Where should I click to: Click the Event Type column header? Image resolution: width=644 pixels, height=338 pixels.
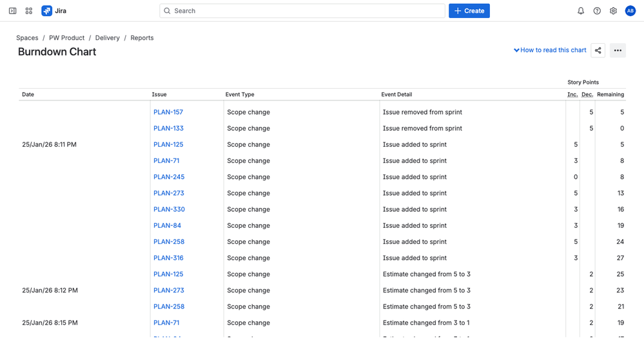click(x=240, y=95)
